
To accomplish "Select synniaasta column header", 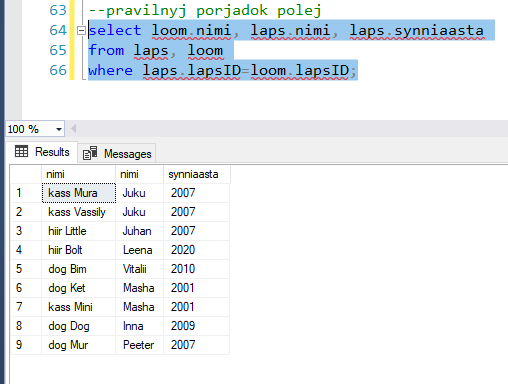I will coord(197,174).
